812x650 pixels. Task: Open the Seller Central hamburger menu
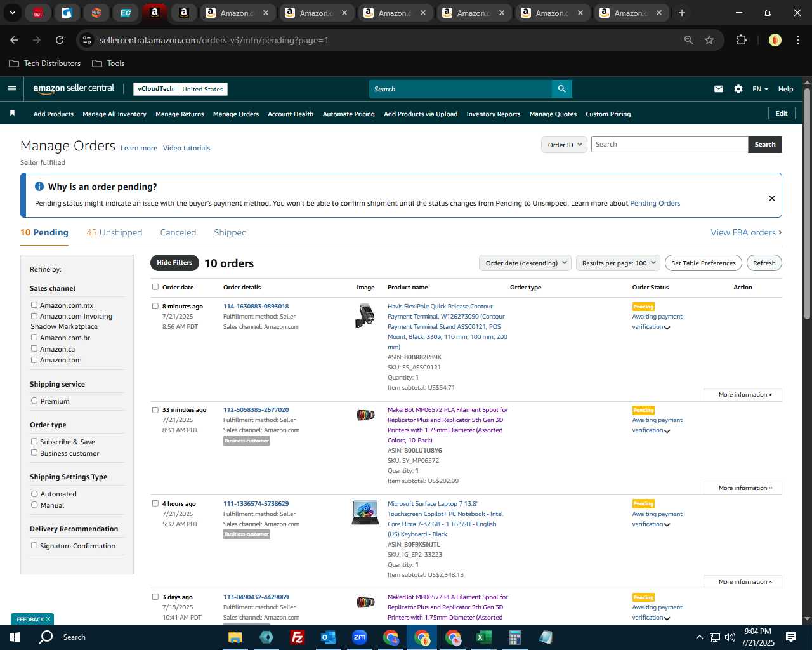click(12, 89)
